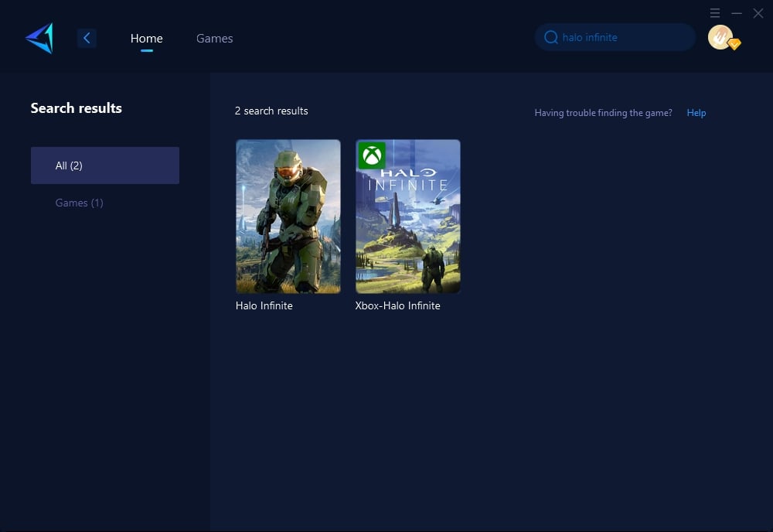Click the search magnifier icon
The image size is (773, 532).
pos(550,37)
